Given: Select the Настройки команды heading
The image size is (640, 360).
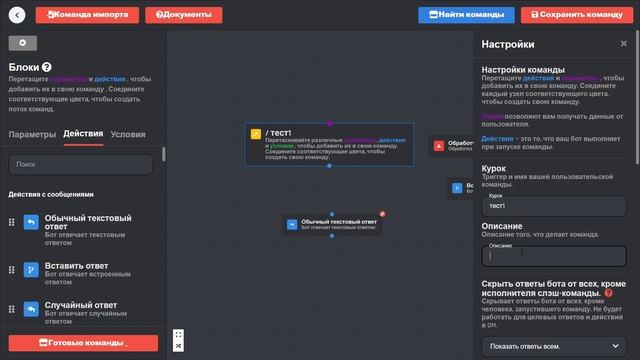Looking at the screenshot, I should click(x=523, y=70).
